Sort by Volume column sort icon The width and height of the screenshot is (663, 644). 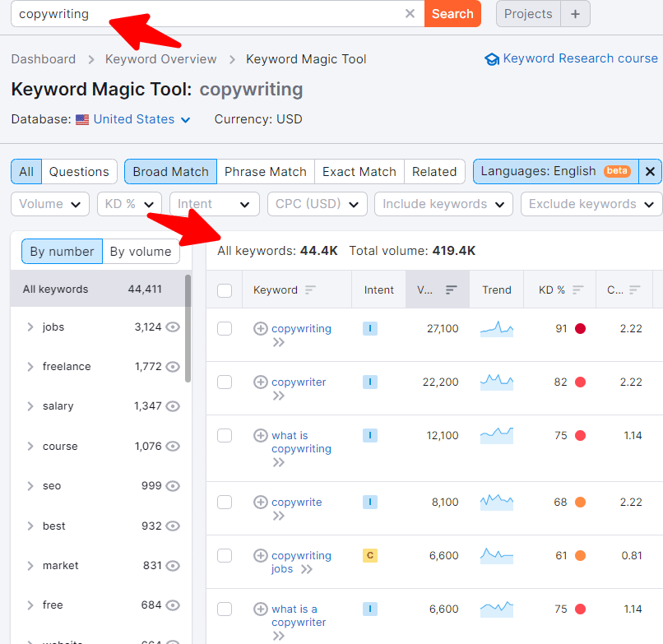tap(451, 290)
